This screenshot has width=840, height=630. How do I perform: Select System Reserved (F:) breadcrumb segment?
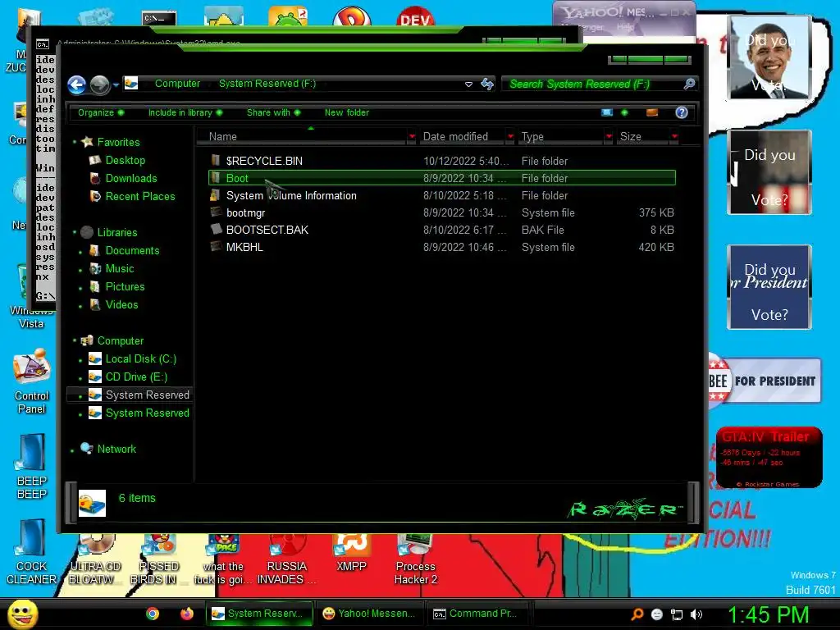[x=267, y=84]
